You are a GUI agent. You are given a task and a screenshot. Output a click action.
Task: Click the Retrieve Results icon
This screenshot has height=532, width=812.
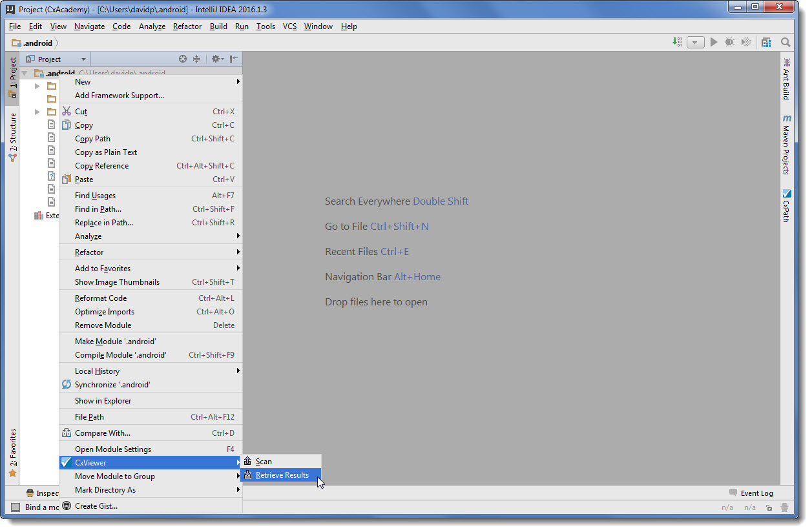point(247,475)
